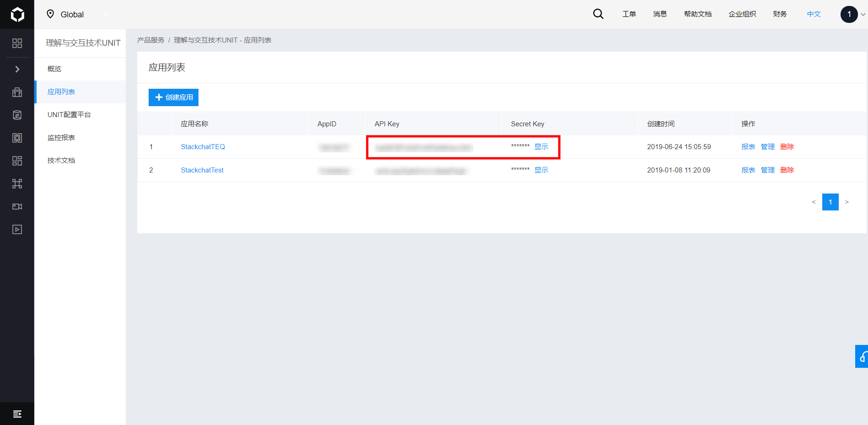Click the 理解与交互技术UNIT sidebar title
Image resolution: width=868 pixels, height=425 pixels.
tap(83, 43)
